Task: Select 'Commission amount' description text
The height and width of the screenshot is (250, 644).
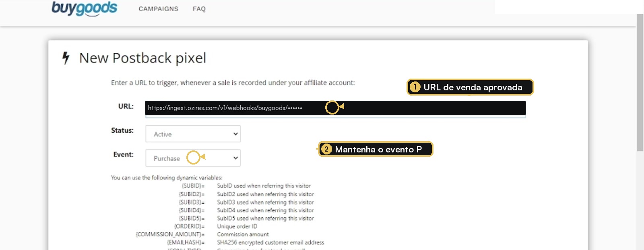Action: pyautogui.click(x=243, y=235)
